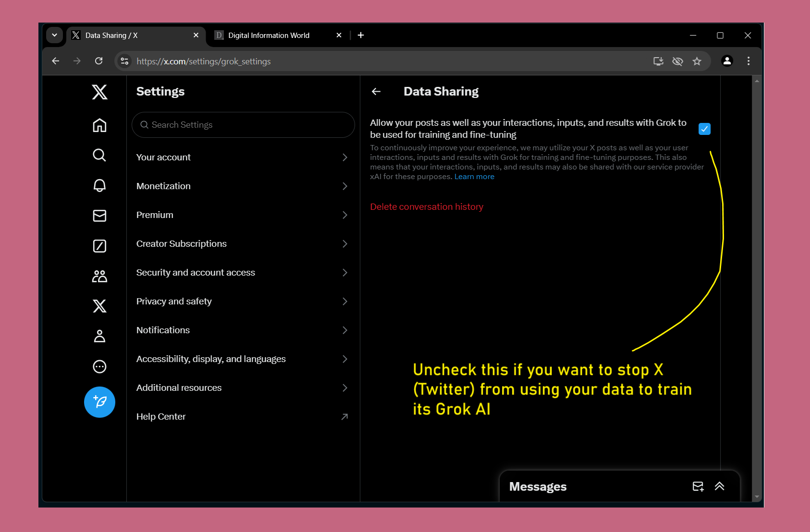Click the Data Sharing heading text

pos(441,91)
